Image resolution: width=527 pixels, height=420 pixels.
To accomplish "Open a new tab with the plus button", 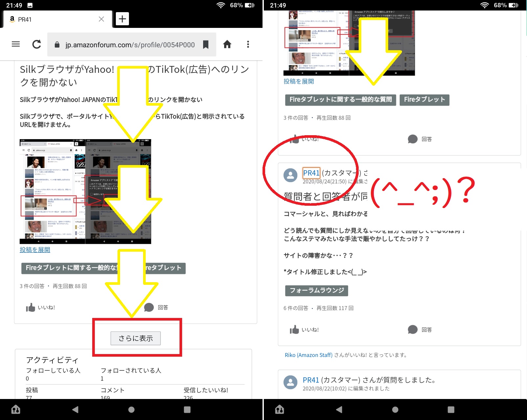I will (x=122, y=19).
